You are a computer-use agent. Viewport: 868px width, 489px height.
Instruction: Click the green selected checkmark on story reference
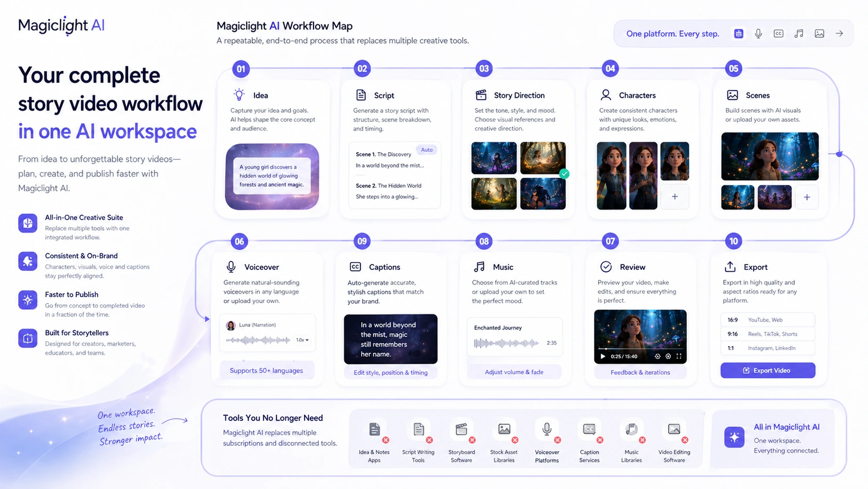564,174
